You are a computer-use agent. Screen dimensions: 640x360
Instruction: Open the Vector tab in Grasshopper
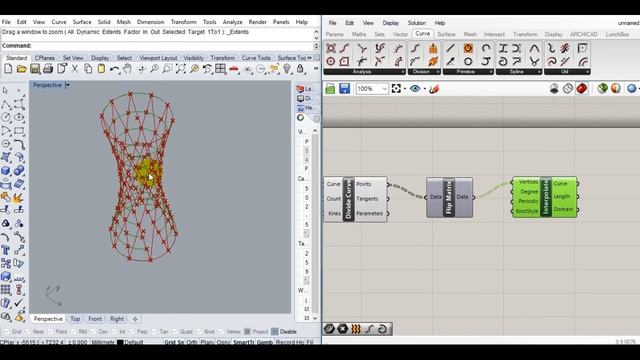[400, 34]
